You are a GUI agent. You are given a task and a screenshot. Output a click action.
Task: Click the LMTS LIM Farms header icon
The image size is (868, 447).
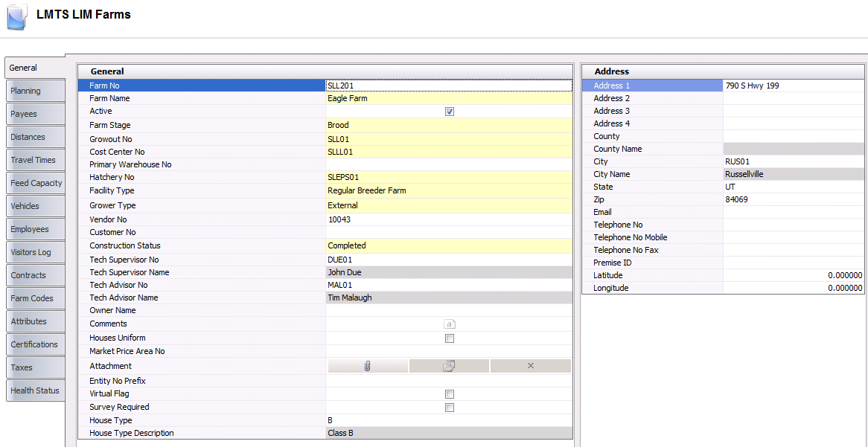click(x=17, y=17)
